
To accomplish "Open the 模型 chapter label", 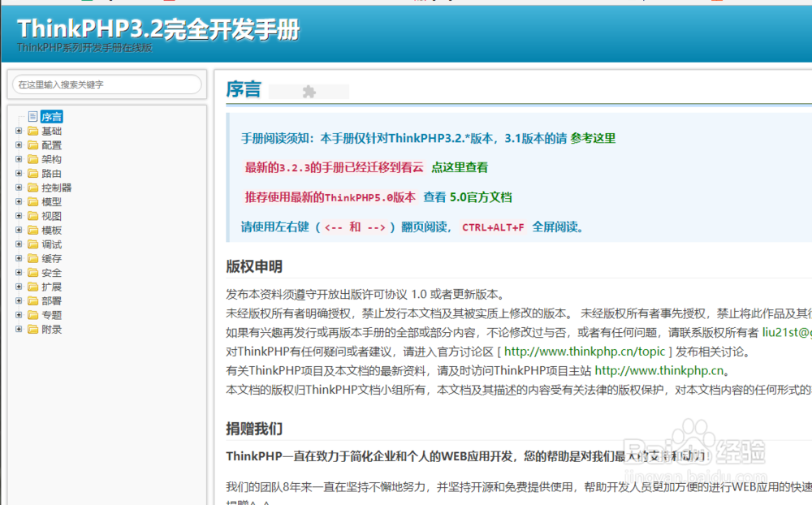I will 51,201.
